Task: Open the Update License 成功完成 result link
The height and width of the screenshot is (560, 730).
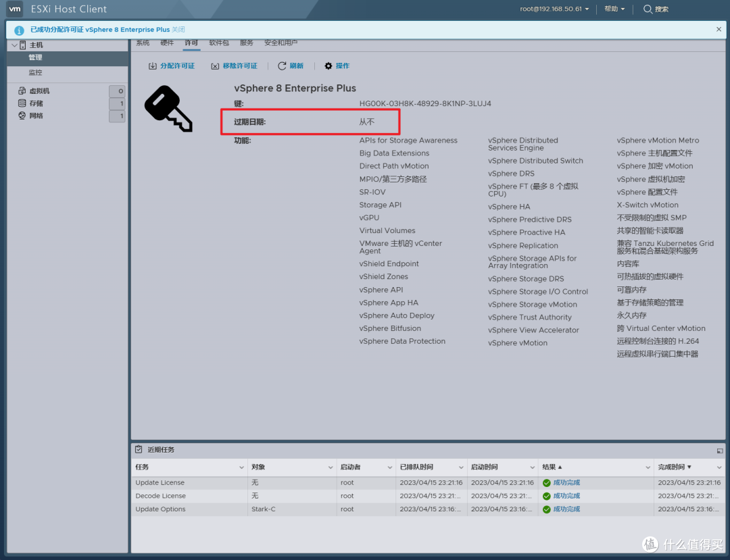Action: click(566, 483)
